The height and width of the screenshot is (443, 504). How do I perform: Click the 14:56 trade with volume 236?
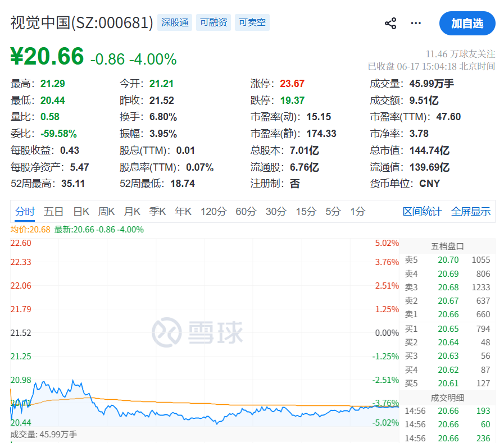point(447,438)
